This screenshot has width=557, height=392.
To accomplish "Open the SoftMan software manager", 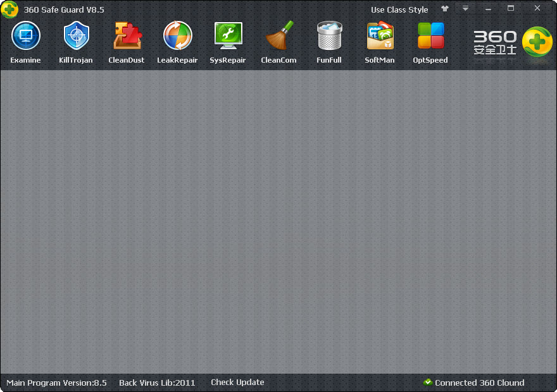I will (x=380, y=42).
